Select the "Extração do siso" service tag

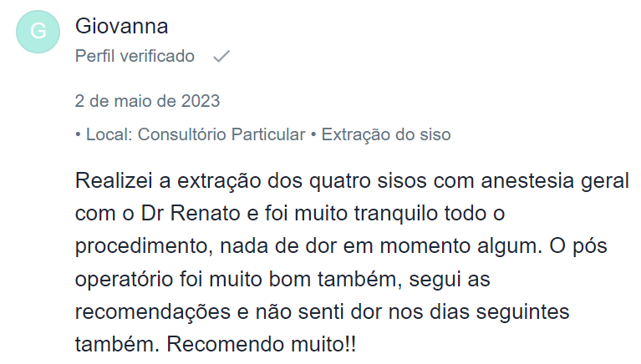[x=385, y=134]
